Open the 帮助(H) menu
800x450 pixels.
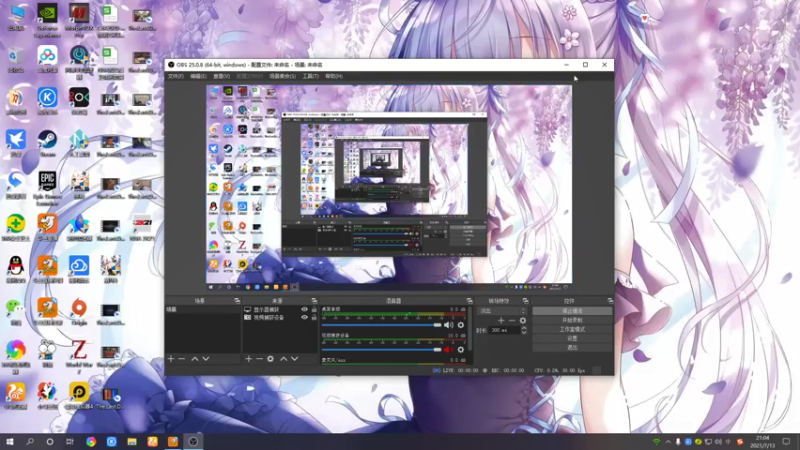click(334, 76)
